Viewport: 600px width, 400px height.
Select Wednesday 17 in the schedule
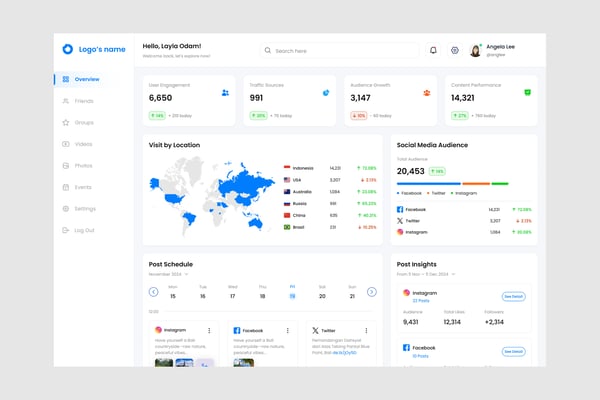coord(233,292)
